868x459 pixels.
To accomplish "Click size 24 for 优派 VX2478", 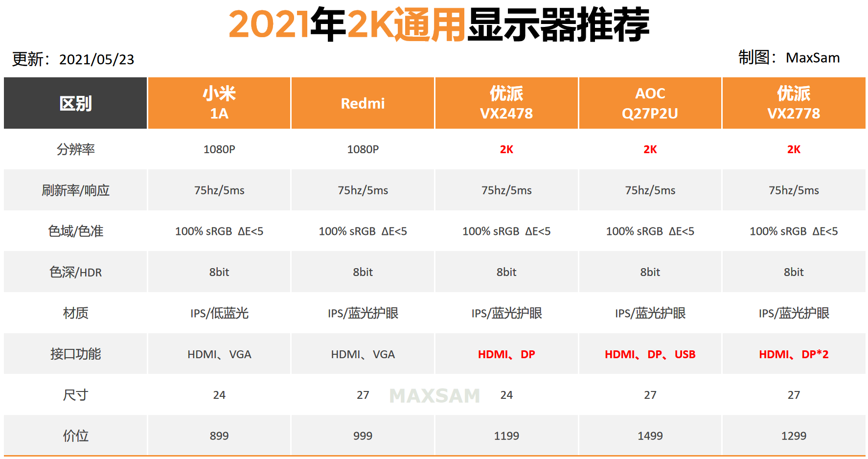I will click(x=506, y=395).
